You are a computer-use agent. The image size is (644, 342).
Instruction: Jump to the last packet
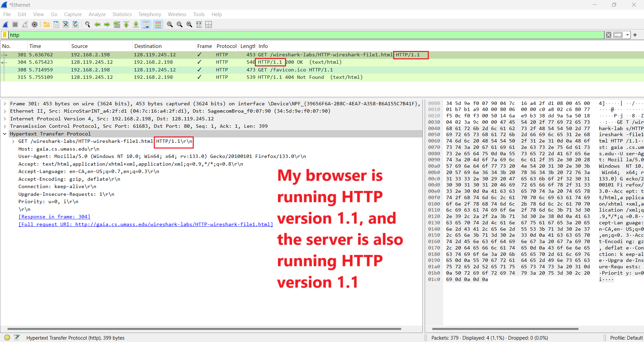click(136, 24)
